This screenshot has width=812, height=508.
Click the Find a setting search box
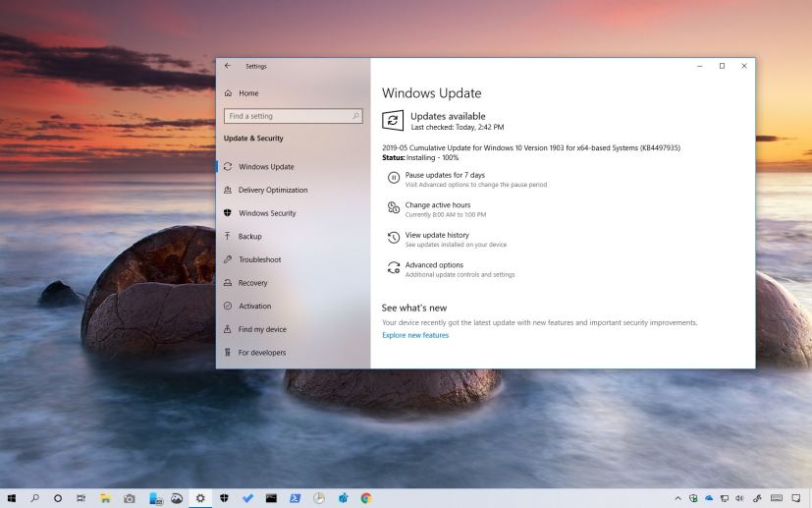tap(294, 116)
